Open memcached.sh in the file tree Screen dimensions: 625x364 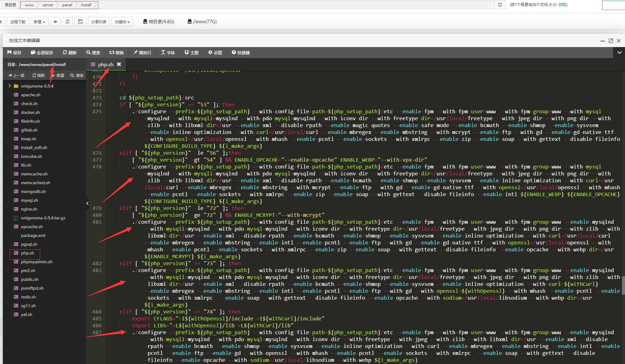(x=35, y=183)
